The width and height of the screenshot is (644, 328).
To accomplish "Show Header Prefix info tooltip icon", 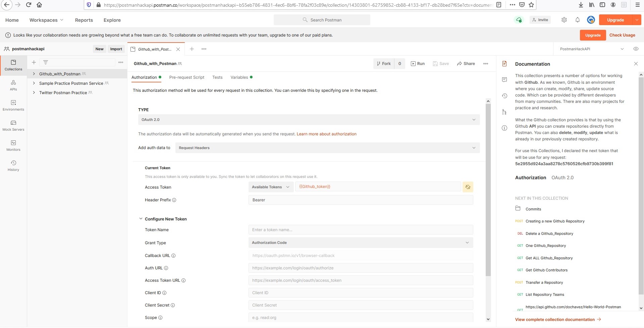I will (174, 200).
